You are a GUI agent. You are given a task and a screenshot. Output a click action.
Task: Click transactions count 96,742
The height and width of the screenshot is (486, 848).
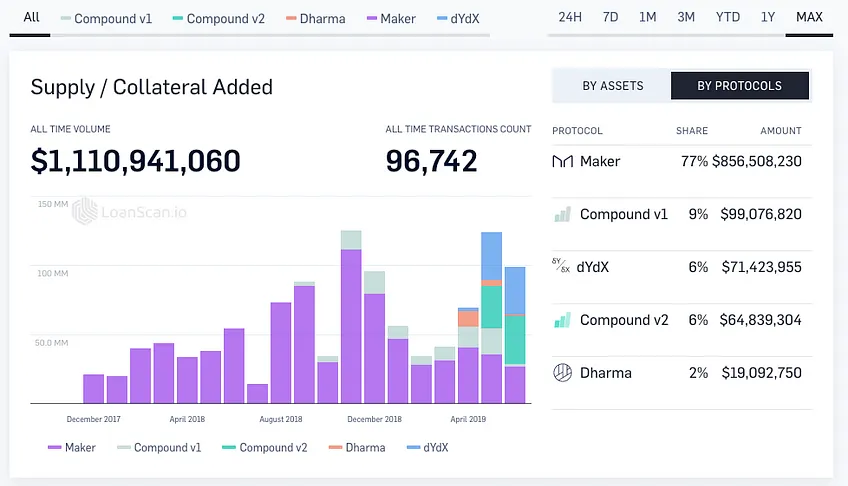[431, 161]
